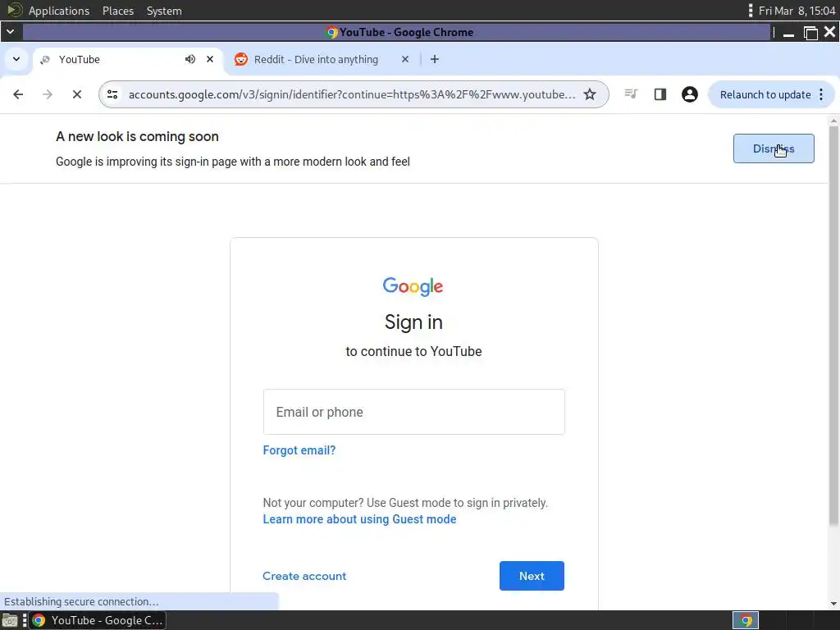This screenshot has height=630, width=840.
Task: Click the browser forward arrow
Action: tap(48, 95)
